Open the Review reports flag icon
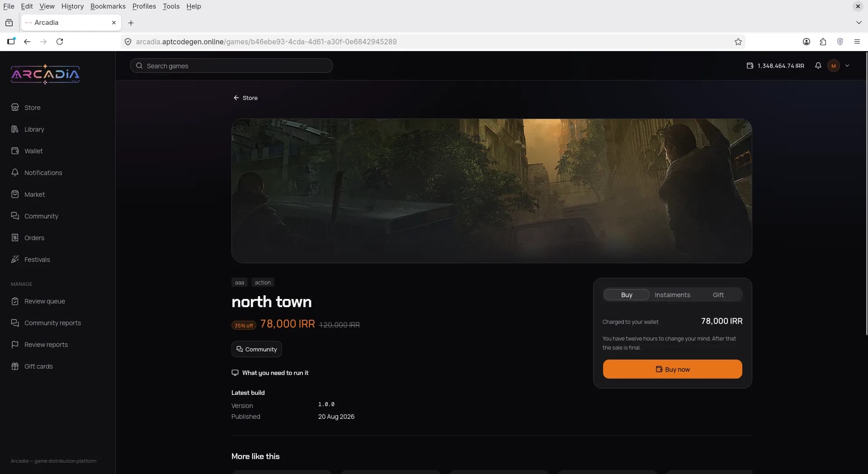 pos(15,344)
